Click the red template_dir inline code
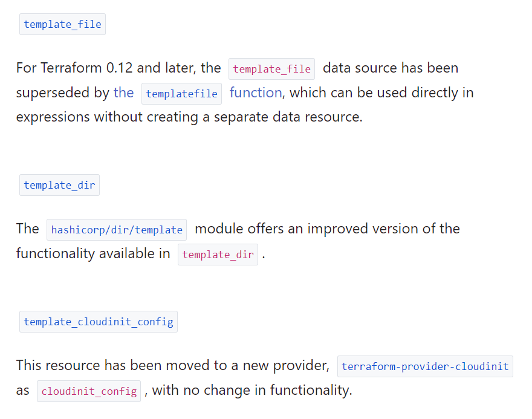532x419 pixels. click(218, 255)
